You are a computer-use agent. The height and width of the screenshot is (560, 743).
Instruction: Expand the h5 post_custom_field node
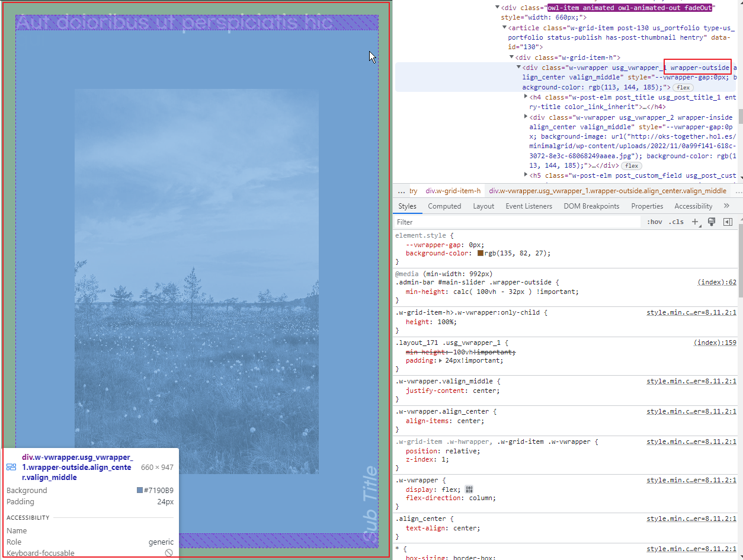526,175
